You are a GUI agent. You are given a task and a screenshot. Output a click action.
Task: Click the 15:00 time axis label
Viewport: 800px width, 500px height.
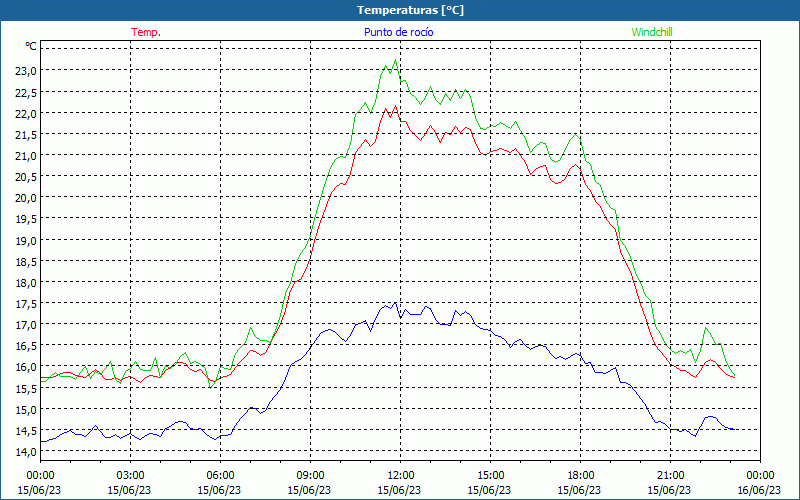(x=490, y=476)
